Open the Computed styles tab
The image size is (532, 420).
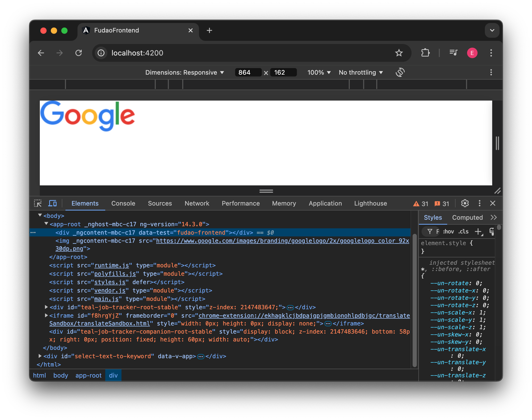click(467, 218)
